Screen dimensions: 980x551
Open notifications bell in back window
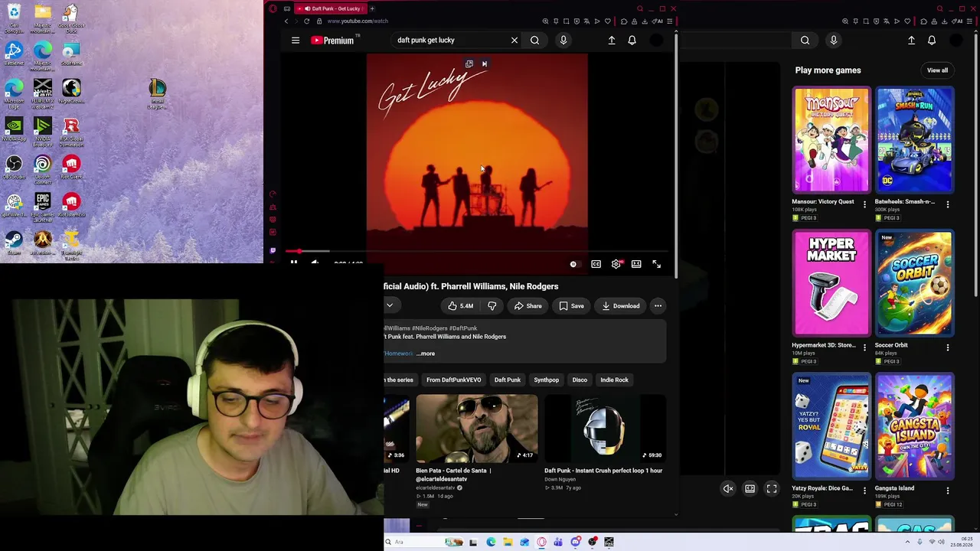[932, 41]
